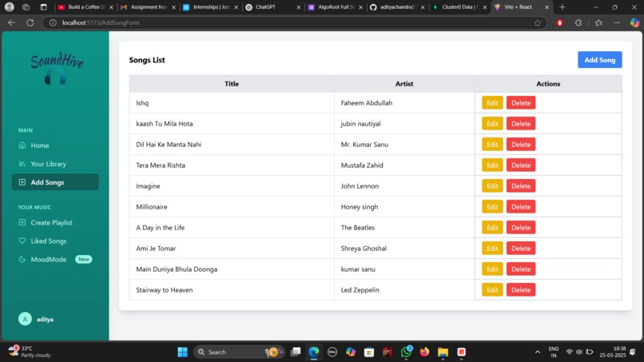Click the Home house icon
The width and height of the screenshot is (644, 362).
click(x=22, y=145)
